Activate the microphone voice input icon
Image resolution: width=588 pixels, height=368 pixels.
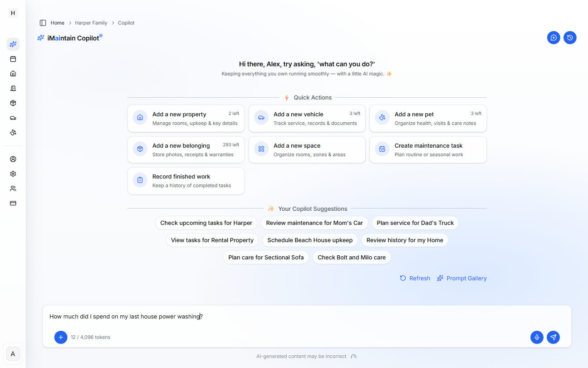[x=537, y=337]
